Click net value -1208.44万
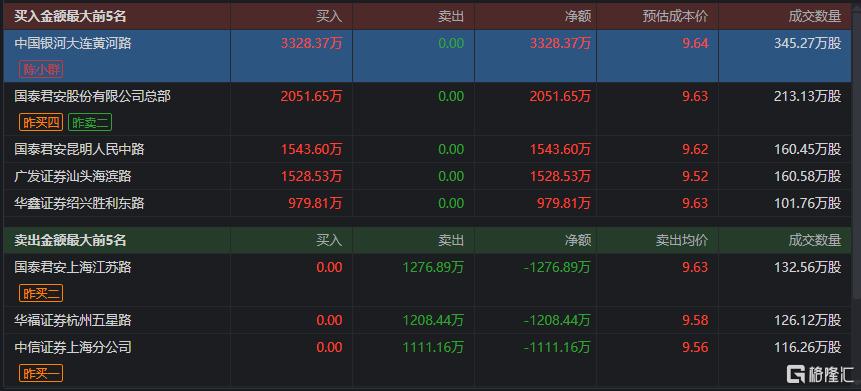 tap(557, 320)
